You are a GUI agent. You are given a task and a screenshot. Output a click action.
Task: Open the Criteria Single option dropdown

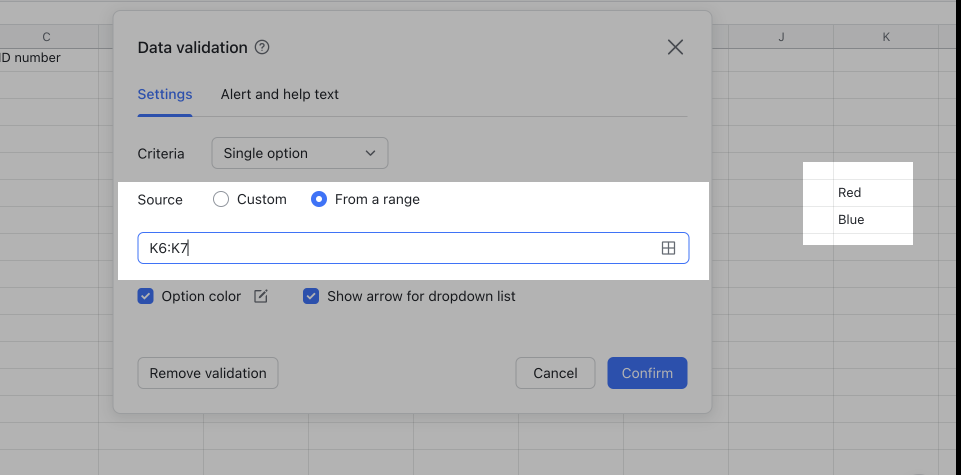point(299,153)
